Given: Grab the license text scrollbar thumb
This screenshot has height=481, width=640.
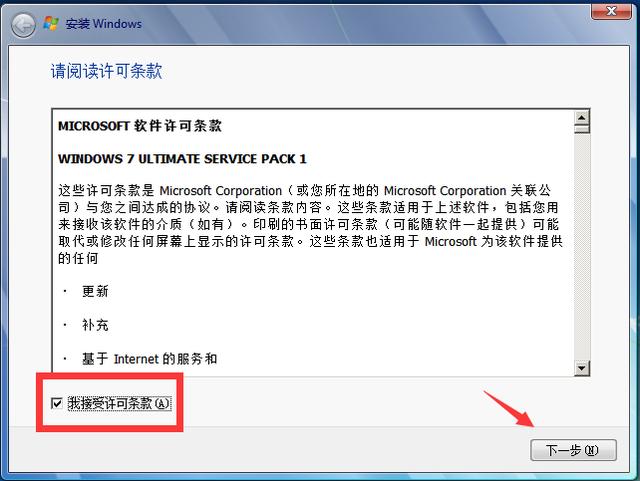Looking at the screenshot, I should click(x=582, y=129).
